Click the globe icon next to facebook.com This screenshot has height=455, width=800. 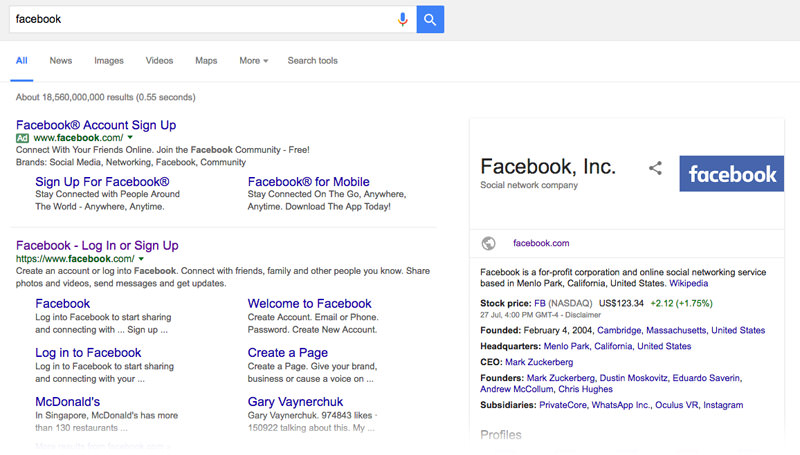tap(488, 243)
